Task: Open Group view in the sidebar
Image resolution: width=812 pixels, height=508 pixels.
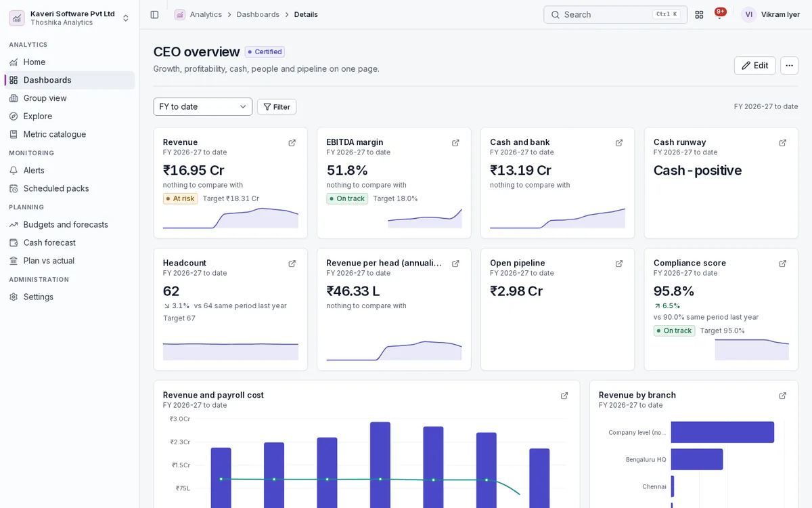Action: pyautogui.click(x=70, y=98)
